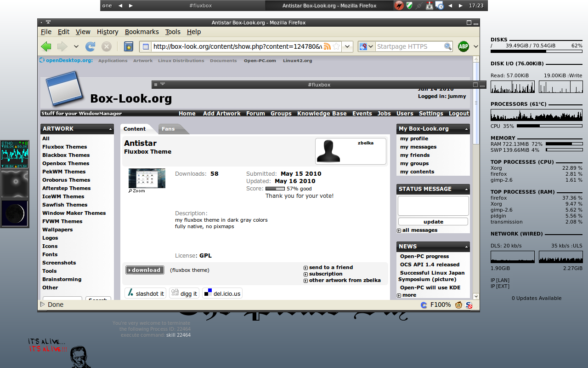Open the back/forward history dropdown
Screen dimensions: 588x368
pos(76,46)
